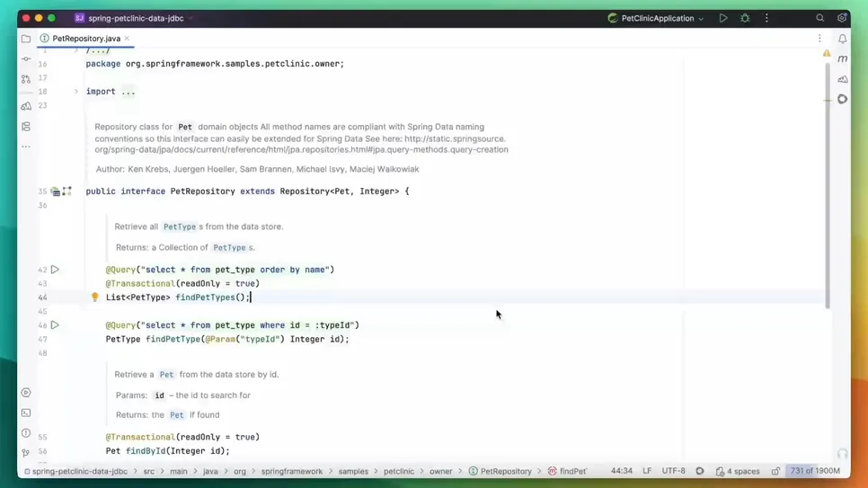868x488 pixels.
Task: Click the 4 spaces indentation setting
Action: [737, 471]
